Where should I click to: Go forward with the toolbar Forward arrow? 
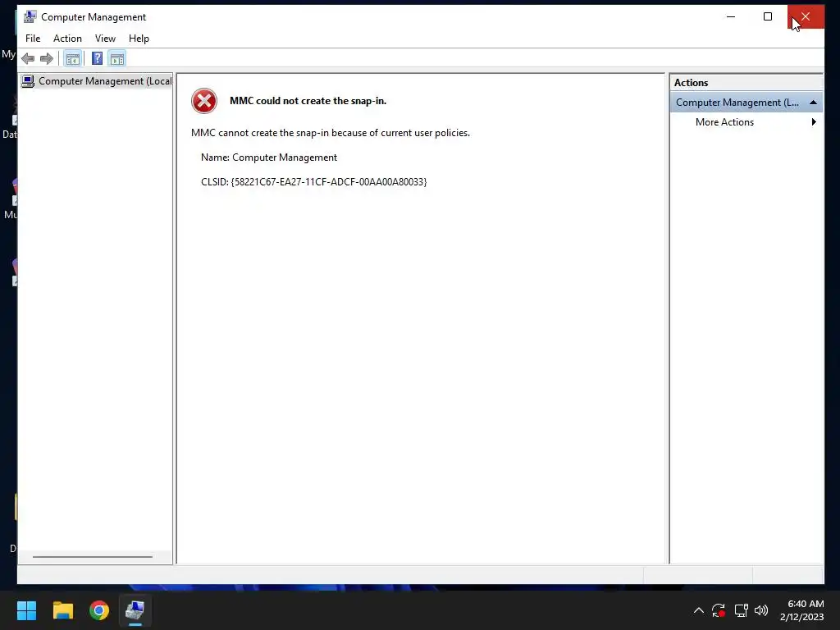[47, 58]
